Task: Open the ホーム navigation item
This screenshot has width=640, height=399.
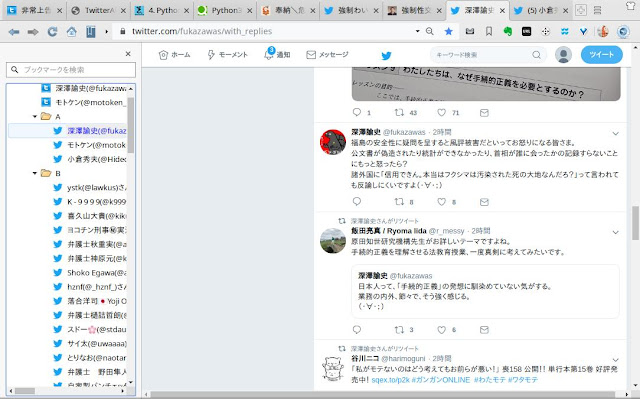Action: (x=175, y=55)
